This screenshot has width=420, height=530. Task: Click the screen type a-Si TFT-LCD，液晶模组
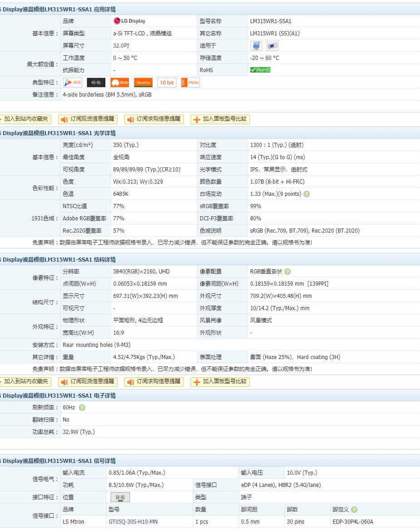[x=142, y=34]
